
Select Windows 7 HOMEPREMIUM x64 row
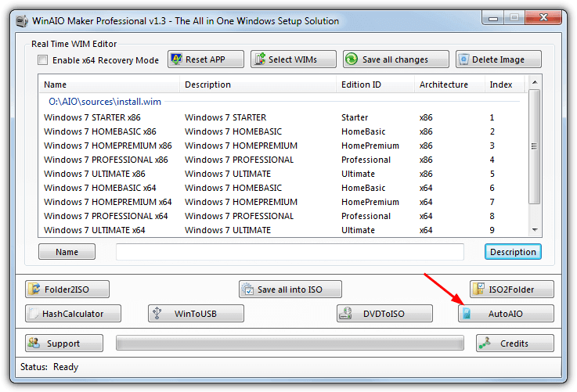[x=282, y=202]
